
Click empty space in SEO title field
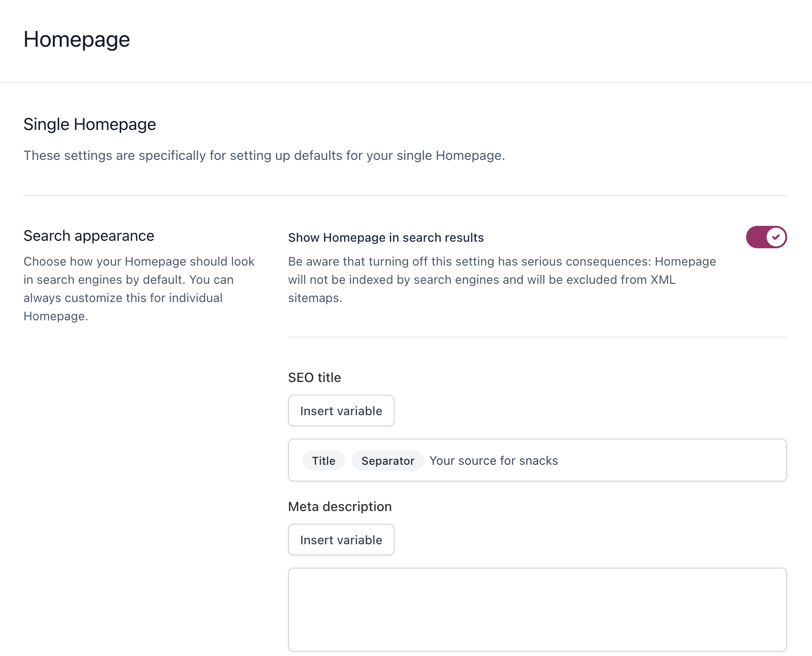[673, 461]
